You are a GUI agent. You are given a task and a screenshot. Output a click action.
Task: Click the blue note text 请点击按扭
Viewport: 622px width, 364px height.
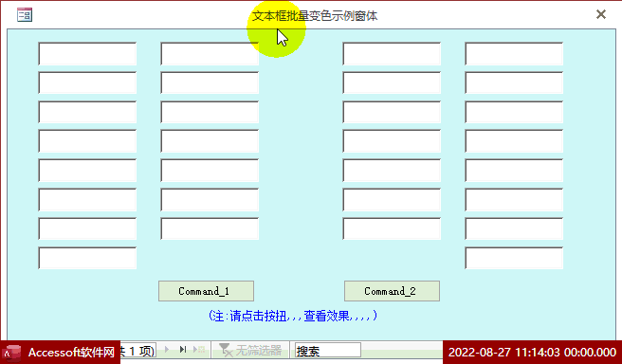click(258, 316)
